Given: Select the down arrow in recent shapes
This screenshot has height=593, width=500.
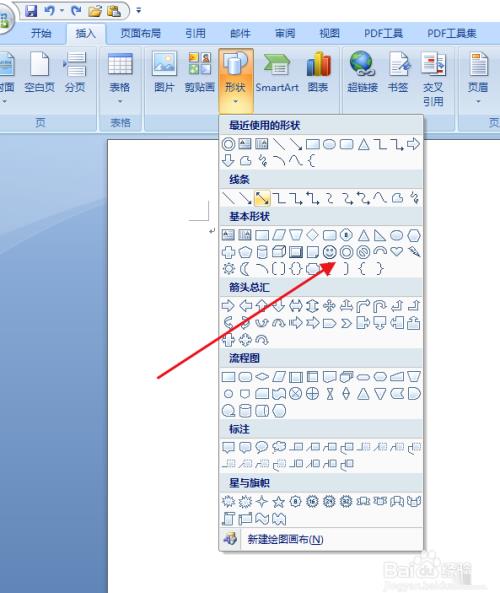Looking at the screenshot, I should pos(228,161).
